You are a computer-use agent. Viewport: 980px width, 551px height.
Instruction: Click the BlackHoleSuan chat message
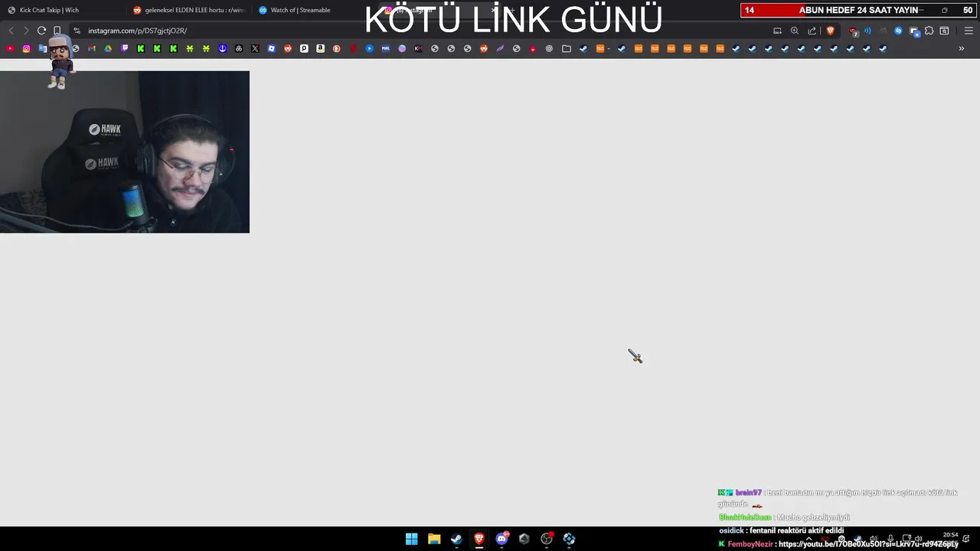(x=784, y=517)
